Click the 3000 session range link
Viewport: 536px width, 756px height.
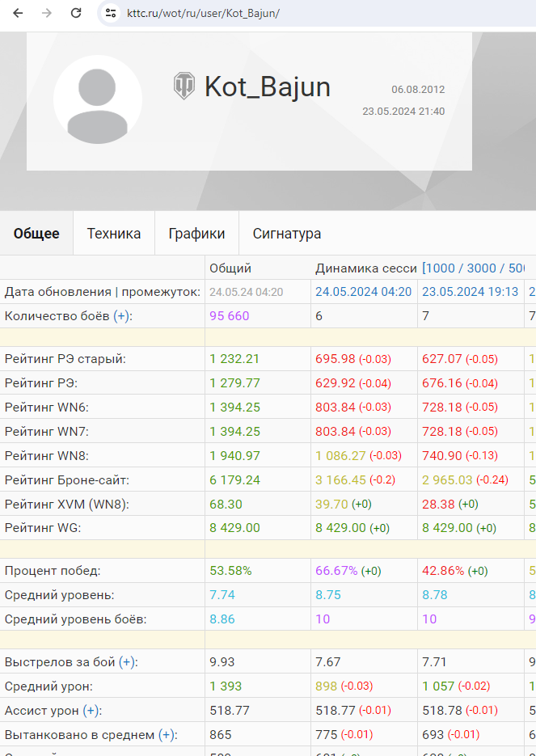482,268
